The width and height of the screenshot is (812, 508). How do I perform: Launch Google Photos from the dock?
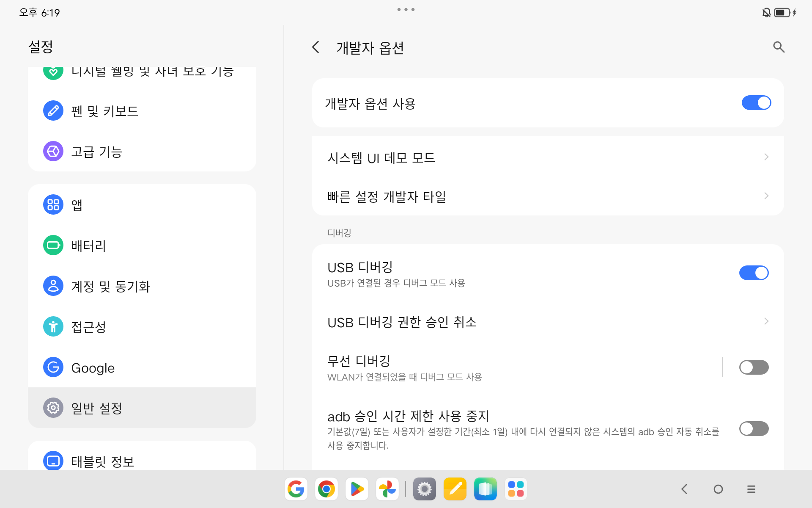(387, 489)
